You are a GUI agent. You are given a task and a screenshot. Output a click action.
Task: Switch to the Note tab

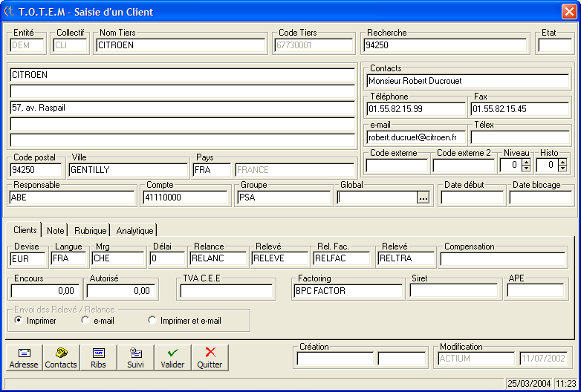click(x=55, y=231)
